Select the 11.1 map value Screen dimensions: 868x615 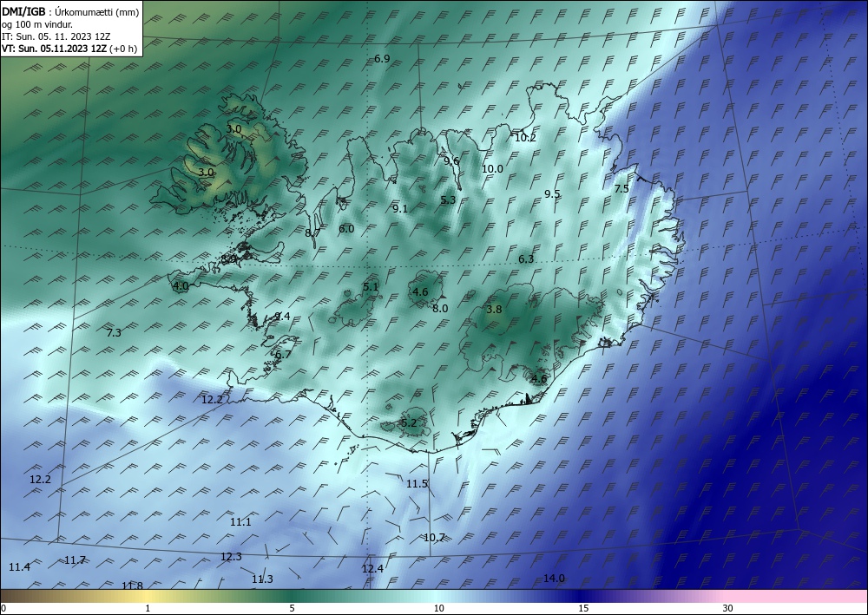point(240,521)
